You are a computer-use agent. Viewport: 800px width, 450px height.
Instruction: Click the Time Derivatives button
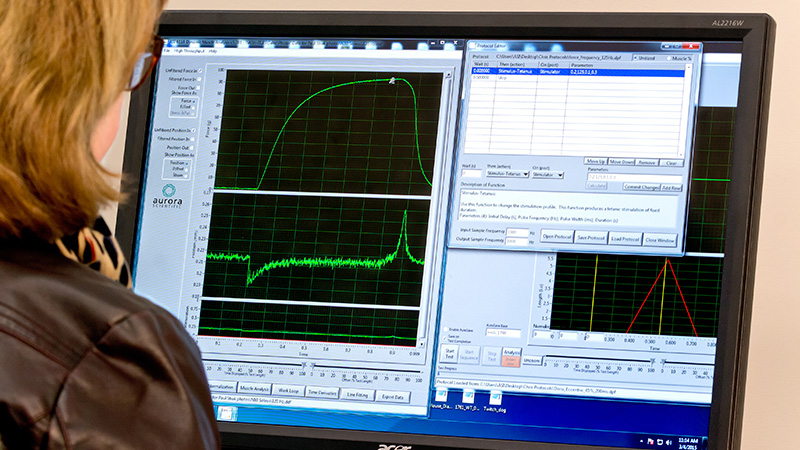coord(321,392)
